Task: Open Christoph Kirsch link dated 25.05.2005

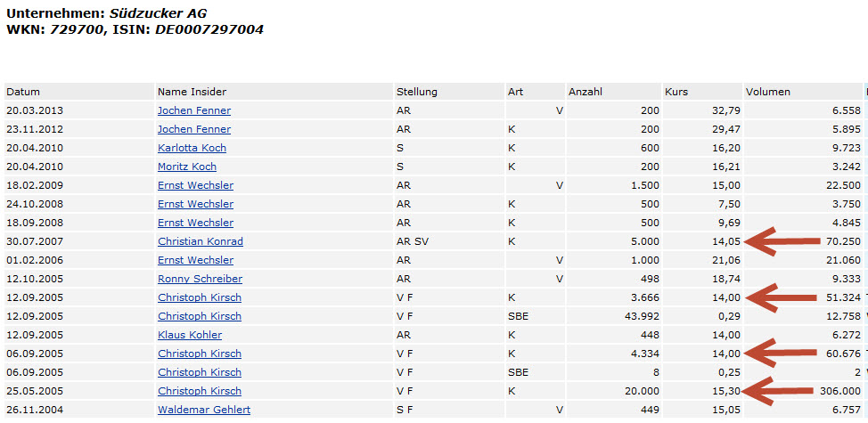Action: pyautogui.click(x=200, y=391)
